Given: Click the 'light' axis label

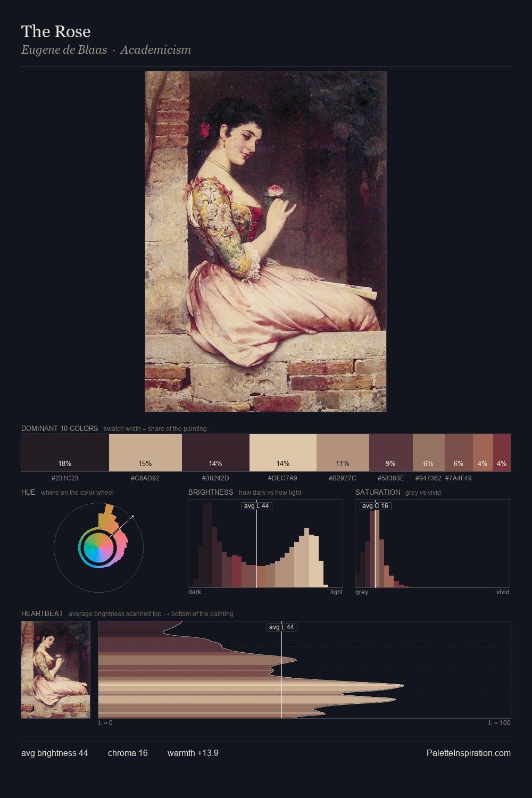Looking at the screenshot, I should point(336,592).
